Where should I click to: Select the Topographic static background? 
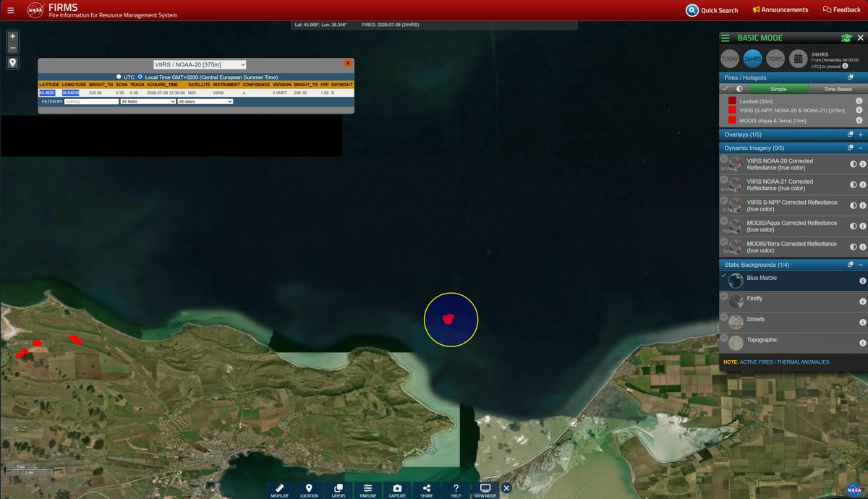pyautogui.click(x=792, y=343)
